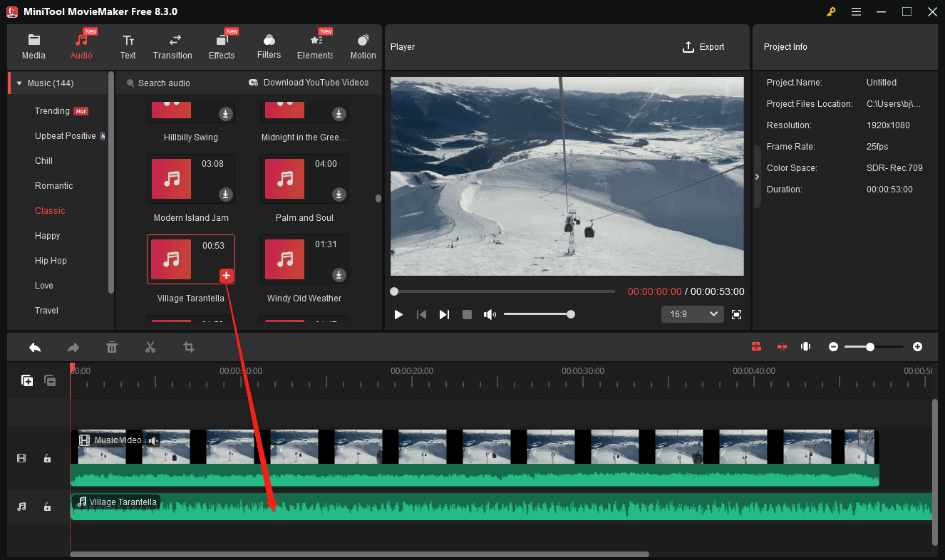Select the Love music category
Viewport: 945px width, 560px height.
[x=43, y=286]
